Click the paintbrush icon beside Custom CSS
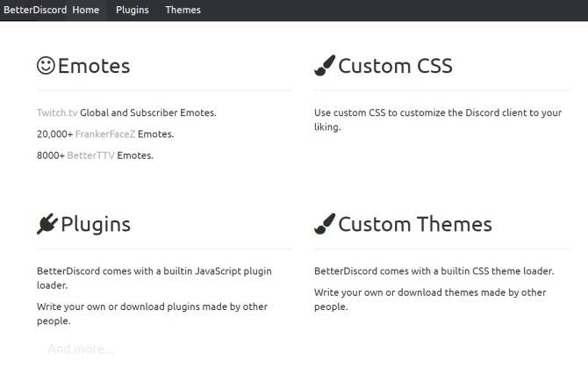Screen dimensions: 588x375 (325, 65)
